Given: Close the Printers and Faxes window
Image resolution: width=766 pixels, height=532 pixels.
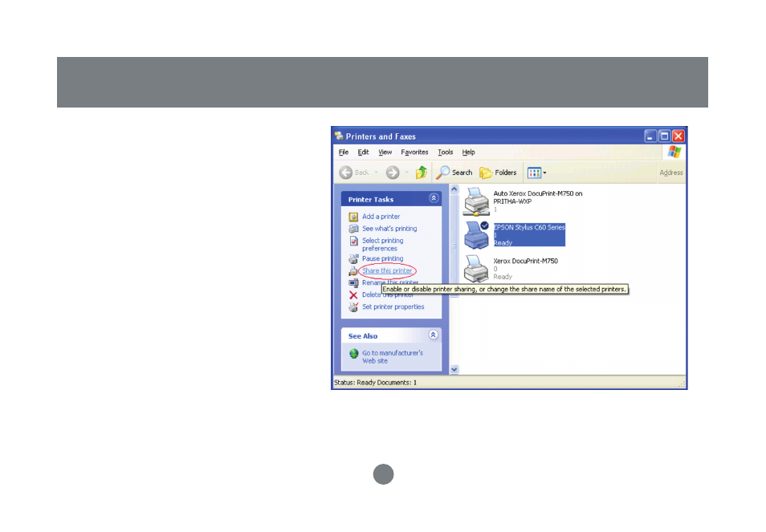Looking at the screenshot, I should pos(678,136).
